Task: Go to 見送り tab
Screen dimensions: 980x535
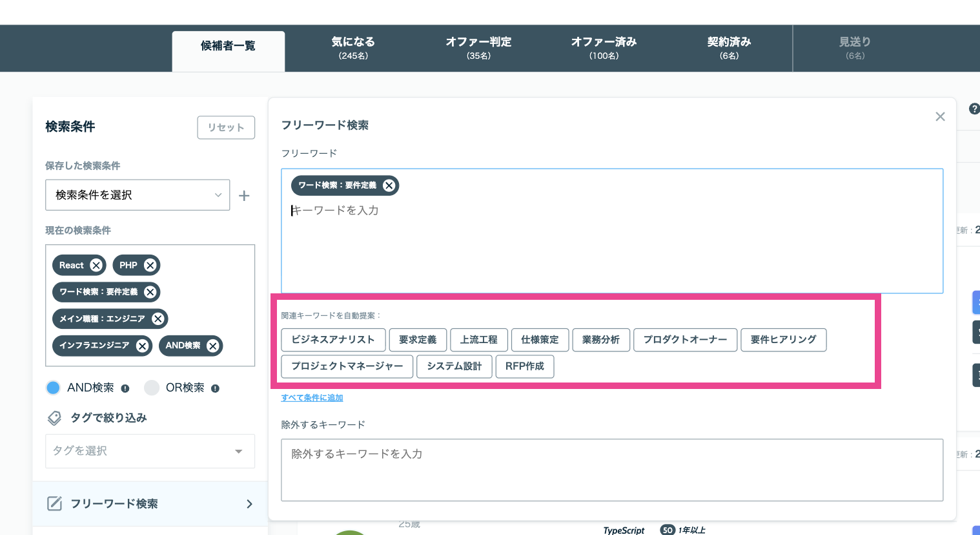Action: click(x=855, y=48)
